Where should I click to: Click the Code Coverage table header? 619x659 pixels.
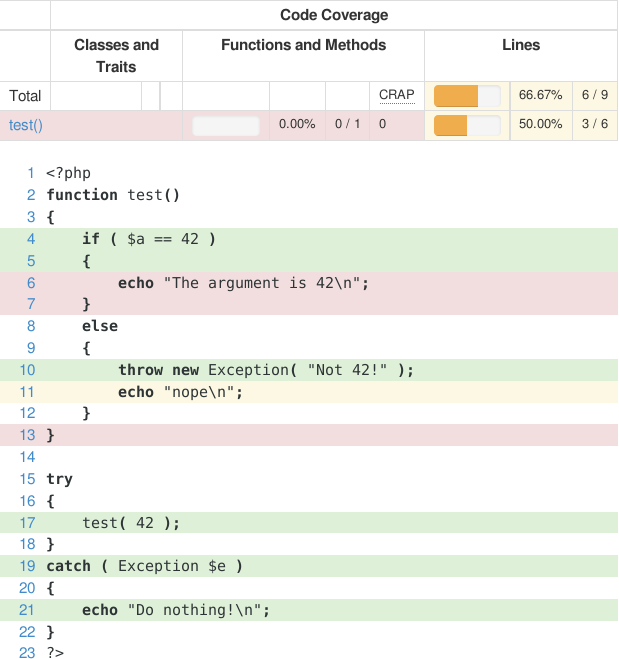pos(333,15)
